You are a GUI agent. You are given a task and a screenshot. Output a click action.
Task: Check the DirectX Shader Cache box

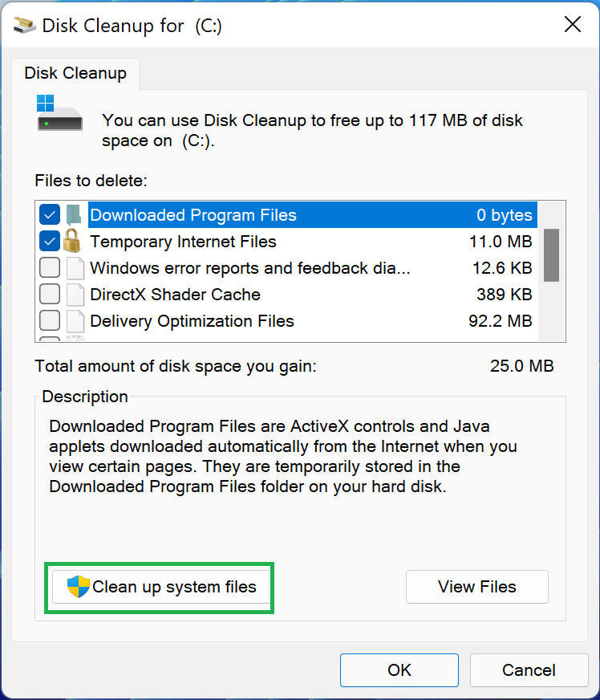click(x=49, y=294)
